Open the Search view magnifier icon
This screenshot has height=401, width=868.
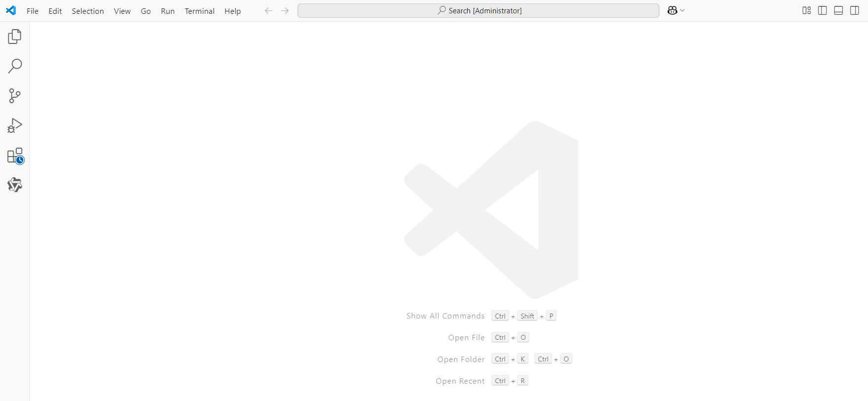[15, 66]
